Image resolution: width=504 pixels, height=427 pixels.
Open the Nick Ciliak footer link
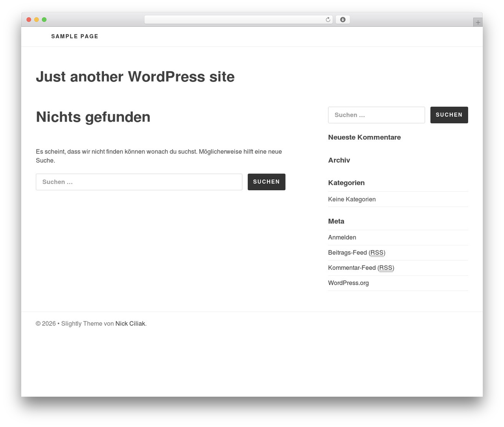click(130, 323)
